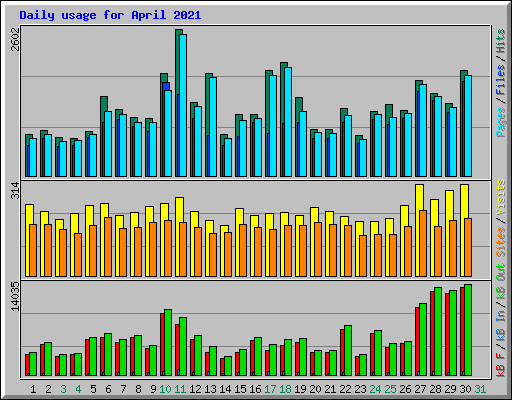Click the cyan pages bar for day 1
The width and height of the screenshot is (512, 400).
33,157
